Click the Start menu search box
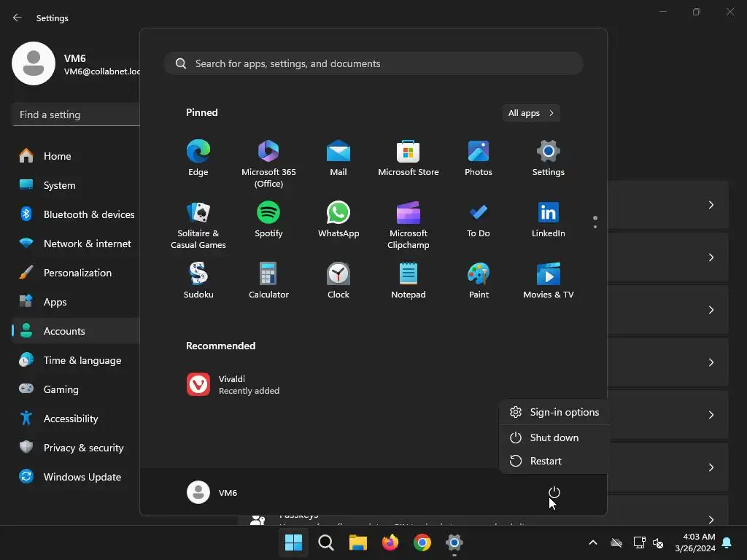This screenshot has width=747, height=560. (x=373, y=63)
